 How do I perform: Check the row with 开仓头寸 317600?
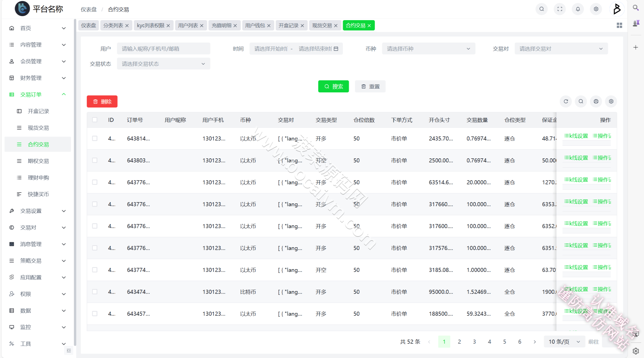(95, 226)
